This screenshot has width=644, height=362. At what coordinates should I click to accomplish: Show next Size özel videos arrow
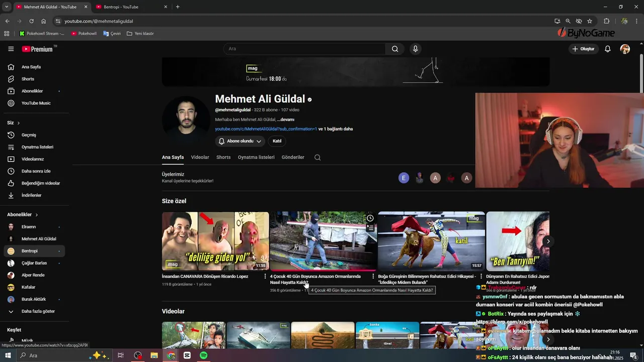coord(548,241)
